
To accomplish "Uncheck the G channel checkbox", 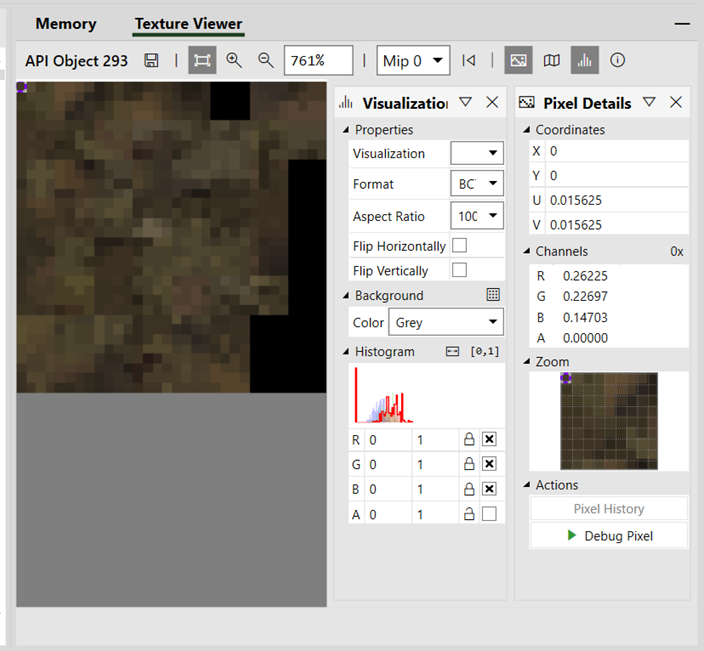I will tap(489, 464).
